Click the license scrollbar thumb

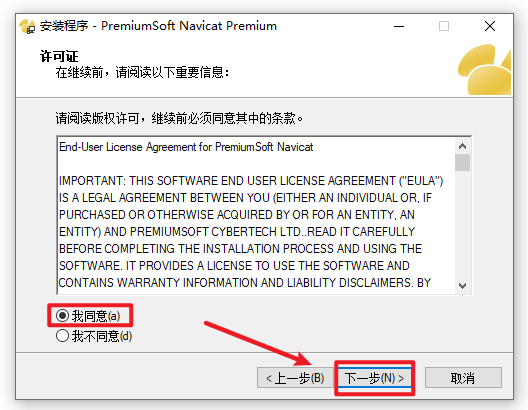point(462,163)
